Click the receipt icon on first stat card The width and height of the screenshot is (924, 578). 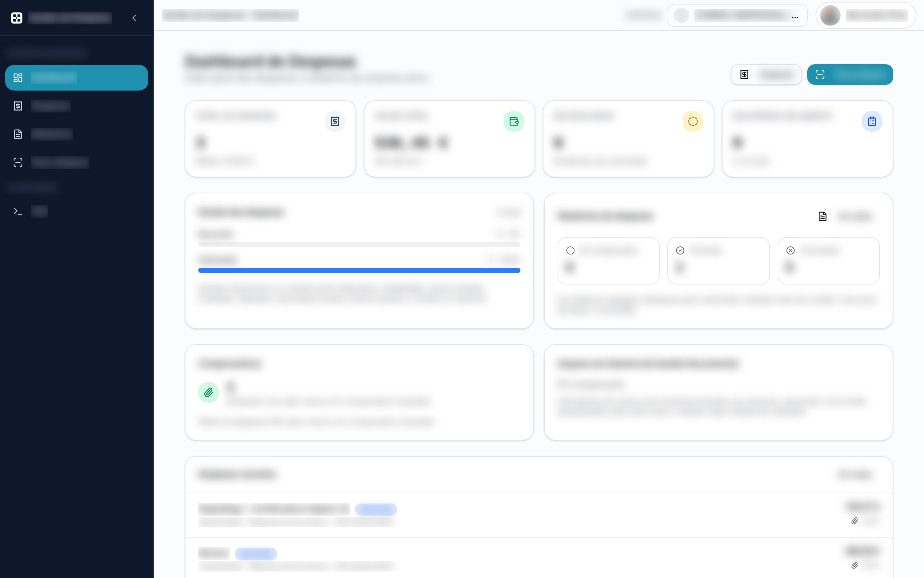pyautogui.click(x=335, y=122)
